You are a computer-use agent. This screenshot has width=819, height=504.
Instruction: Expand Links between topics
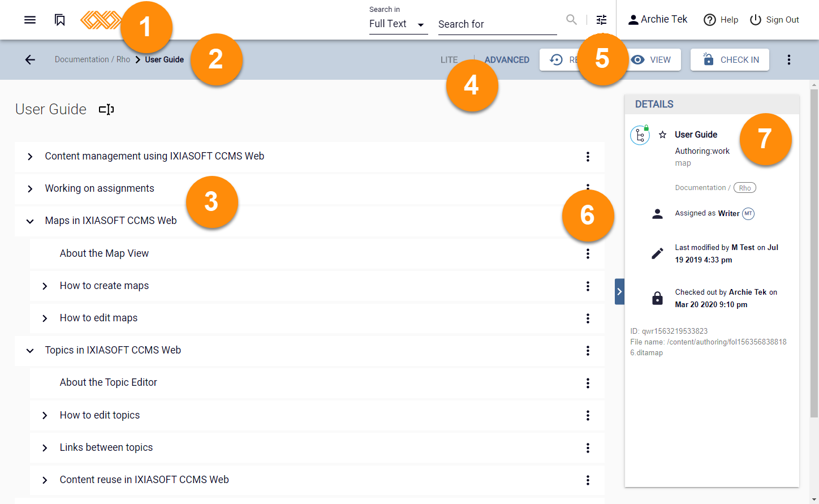45,448
